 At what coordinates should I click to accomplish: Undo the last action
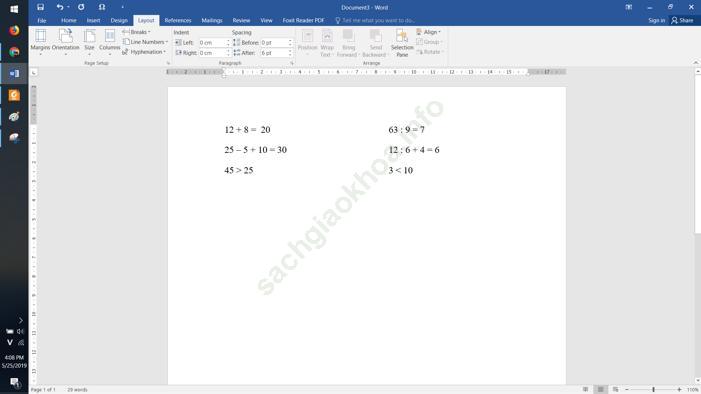coord(59,7)
